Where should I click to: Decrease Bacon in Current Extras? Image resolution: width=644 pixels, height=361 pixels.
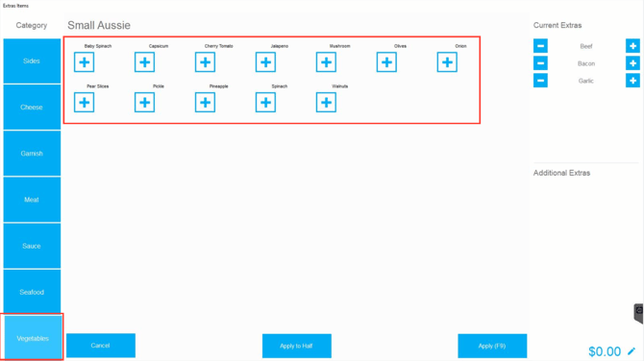540,63
